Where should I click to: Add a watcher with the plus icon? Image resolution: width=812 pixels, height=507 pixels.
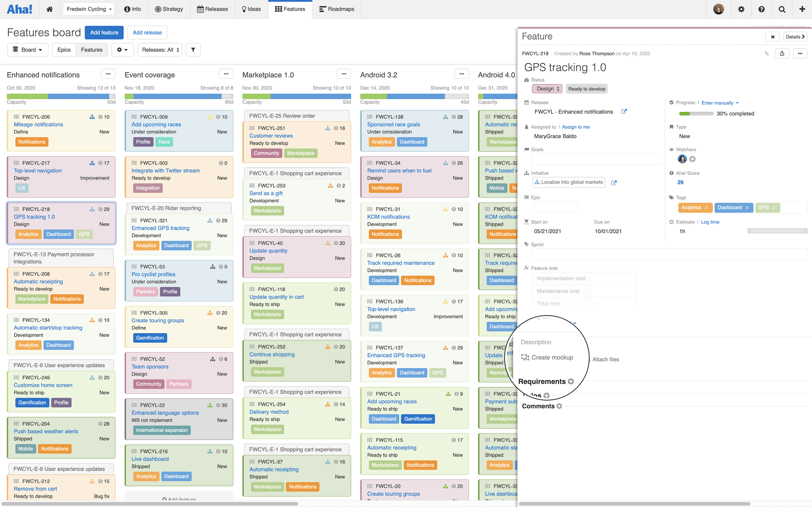(692, 159)
